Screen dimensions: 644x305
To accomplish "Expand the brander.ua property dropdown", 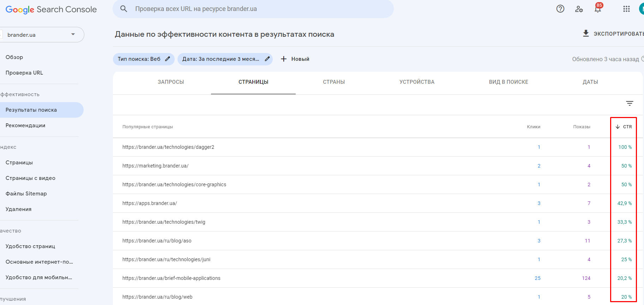I will pyautogui.click(x=73, y=35).
